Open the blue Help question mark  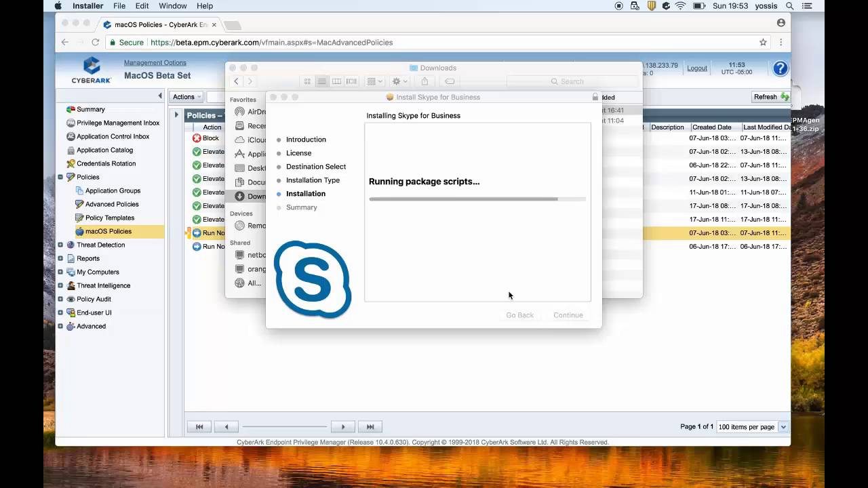[x=781, y=68]
